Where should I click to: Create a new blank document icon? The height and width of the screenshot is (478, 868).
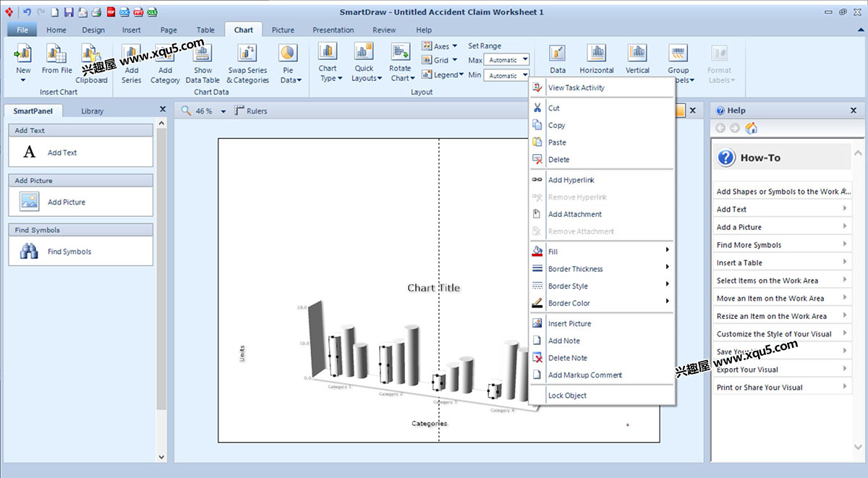pos(55,12)
